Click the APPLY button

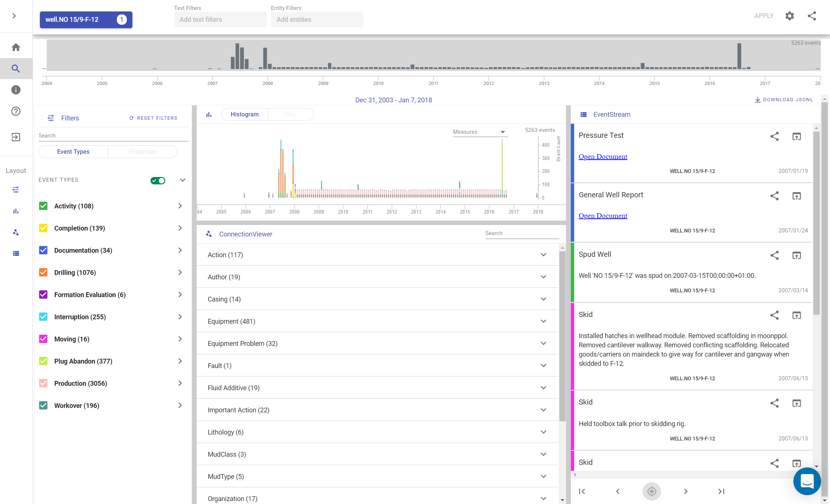coord(763,16)
